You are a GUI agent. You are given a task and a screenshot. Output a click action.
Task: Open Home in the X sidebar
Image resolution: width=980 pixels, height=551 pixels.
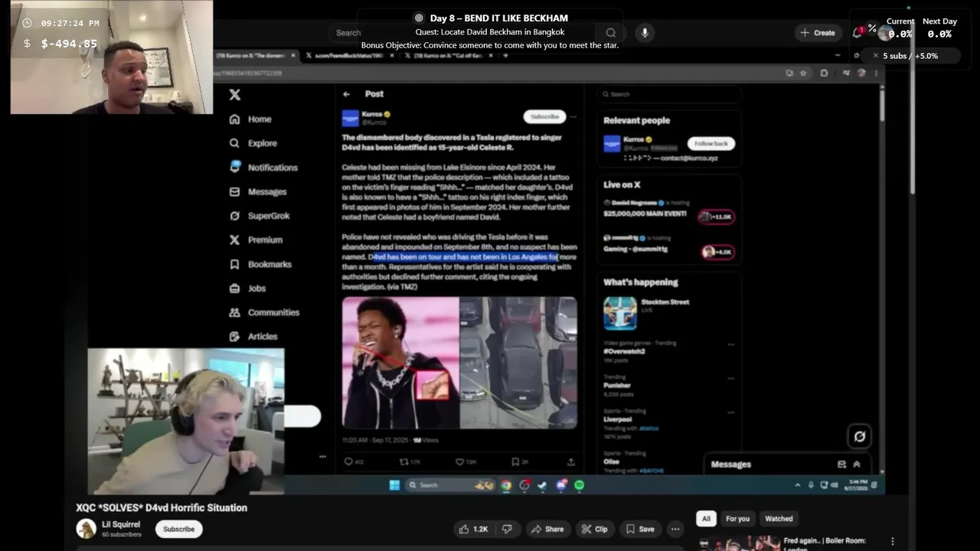click(250, 119)
